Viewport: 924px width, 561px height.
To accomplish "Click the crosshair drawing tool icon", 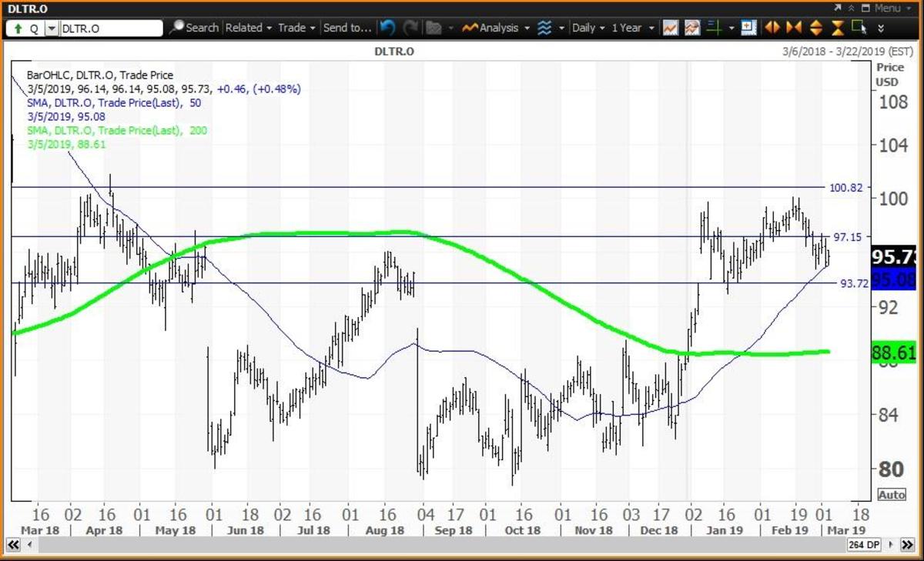I will [x=713, y=28].
